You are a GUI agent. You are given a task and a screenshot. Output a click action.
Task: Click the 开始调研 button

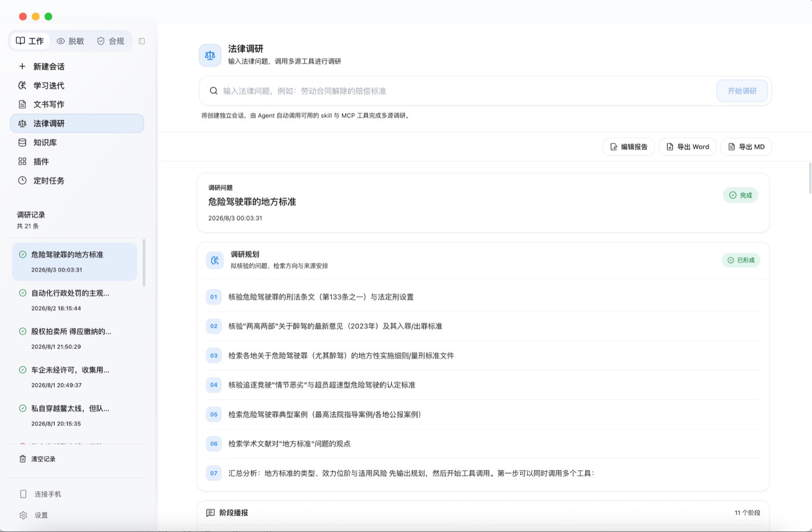(x=742, y=91)
